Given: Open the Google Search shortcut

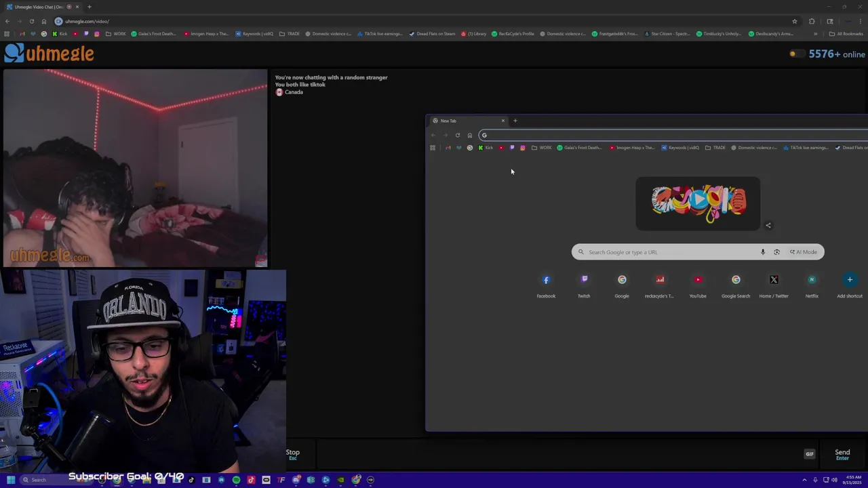Looking at the screenshot, I should [x=736, y=285].
